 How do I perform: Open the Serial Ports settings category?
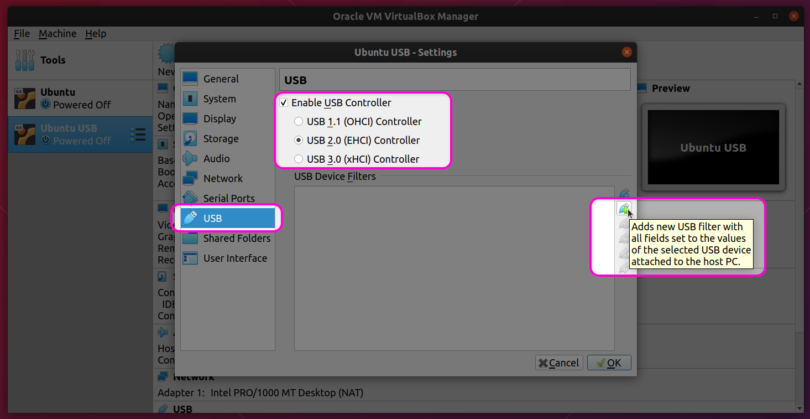pyautogui.click(x=228, y=198)
